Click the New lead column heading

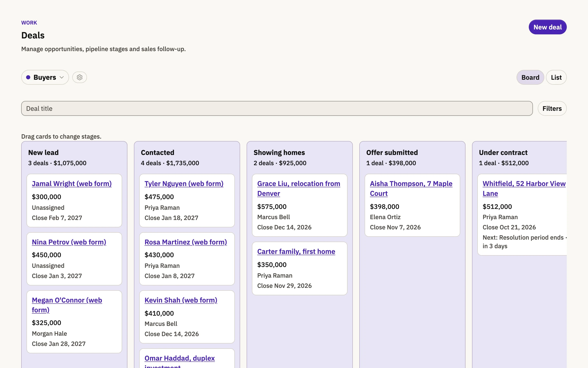click(x=43, y=153)
